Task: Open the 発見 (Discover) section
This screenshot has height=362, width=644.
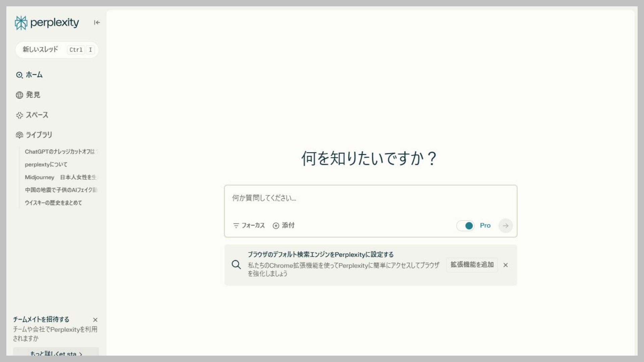Action: pyautogui.click(x=33, y=95)
